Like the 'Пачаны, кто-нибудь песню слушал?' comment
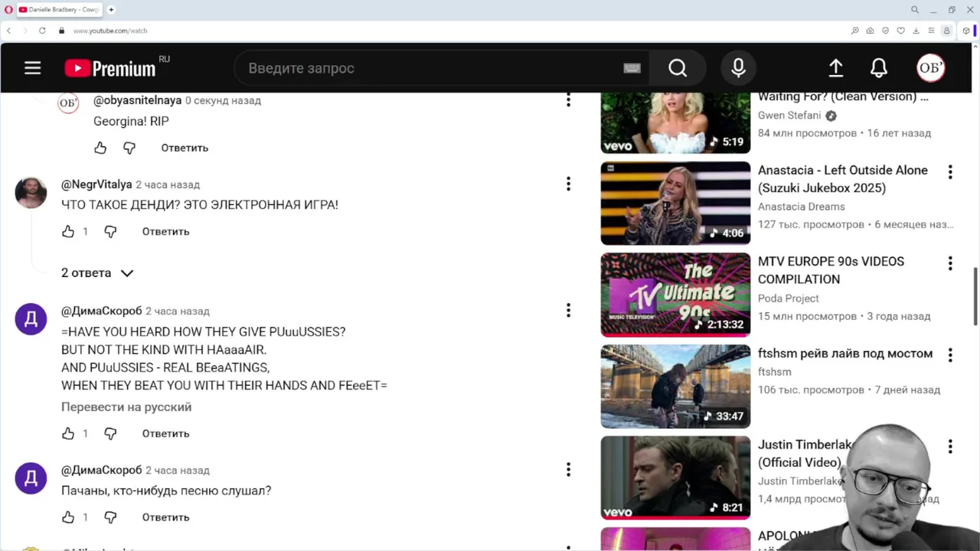Screen dimensions: 980x551 68,517
